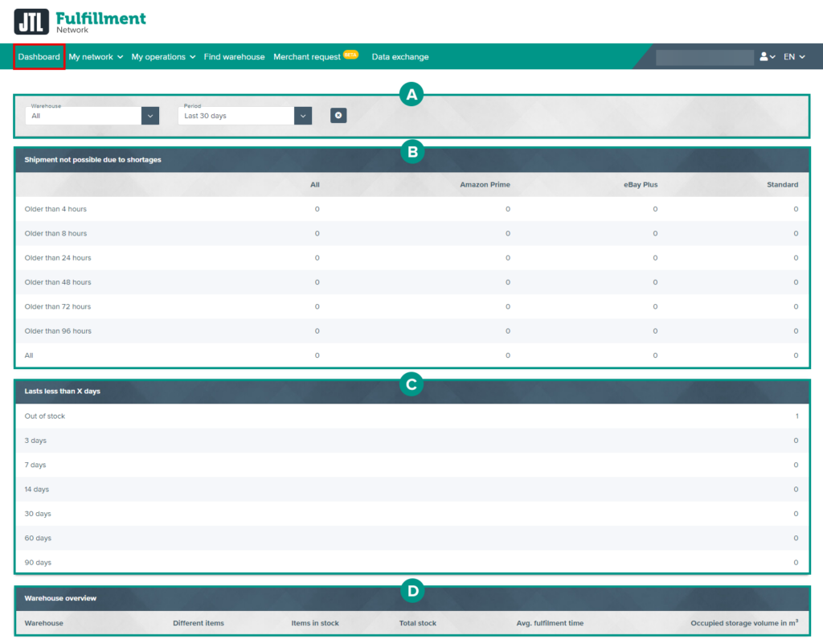Click the circled C section marker
823x644 pixels.
pos(411,384)
